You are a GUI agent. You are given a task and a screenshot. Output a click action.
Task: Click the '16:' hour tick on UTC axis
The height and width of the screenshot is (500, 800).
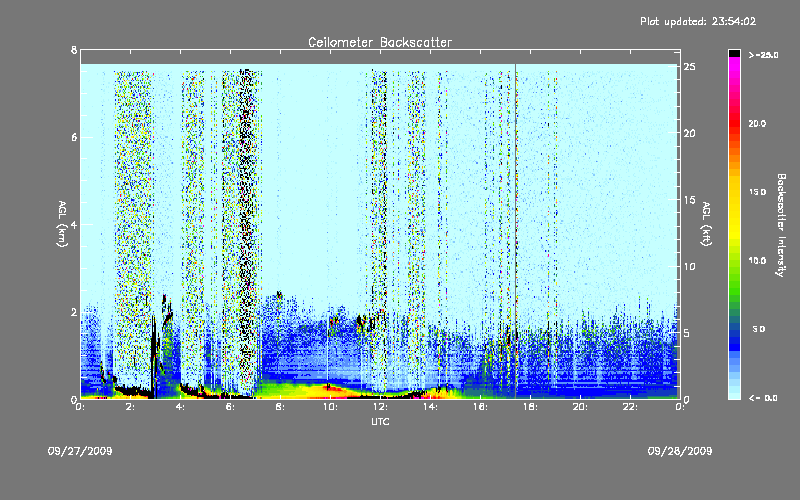point(480,407)
